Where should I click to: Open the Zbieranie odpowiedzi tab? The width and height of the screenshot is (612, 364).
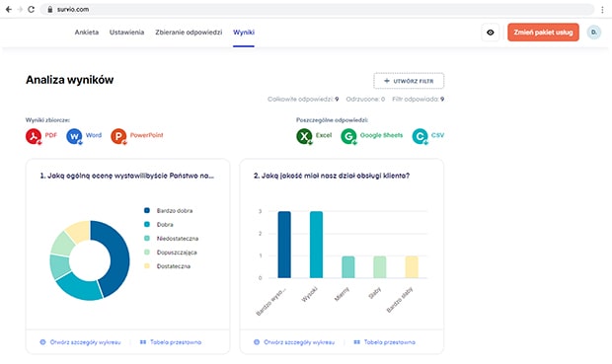click(x=189, y=33)
